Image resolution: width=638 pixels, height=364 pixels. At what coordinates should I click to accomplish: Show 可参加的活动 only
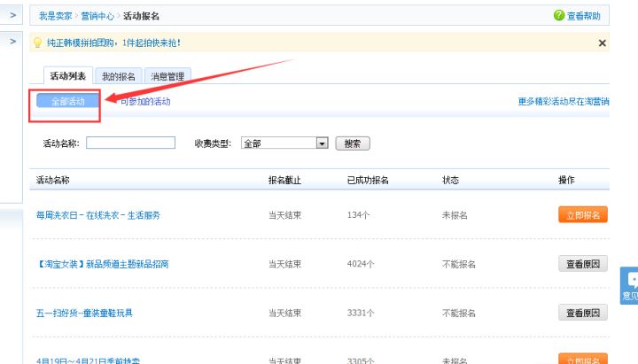pos(145,102)
